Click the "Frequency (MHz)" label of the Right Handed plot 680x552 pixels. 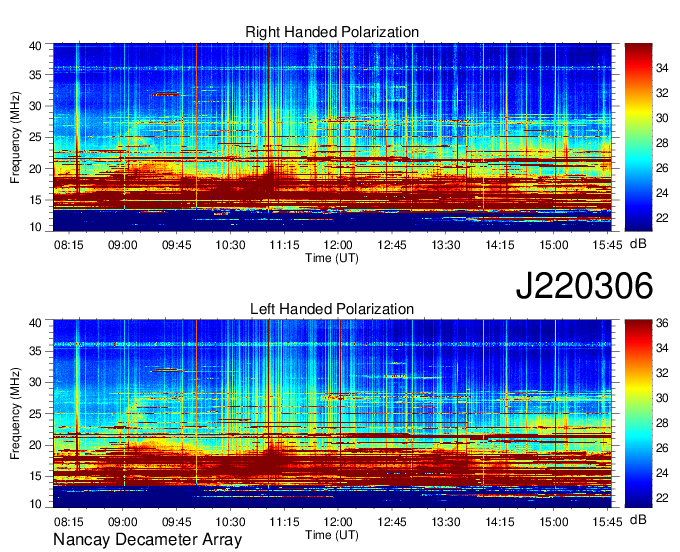15,137
